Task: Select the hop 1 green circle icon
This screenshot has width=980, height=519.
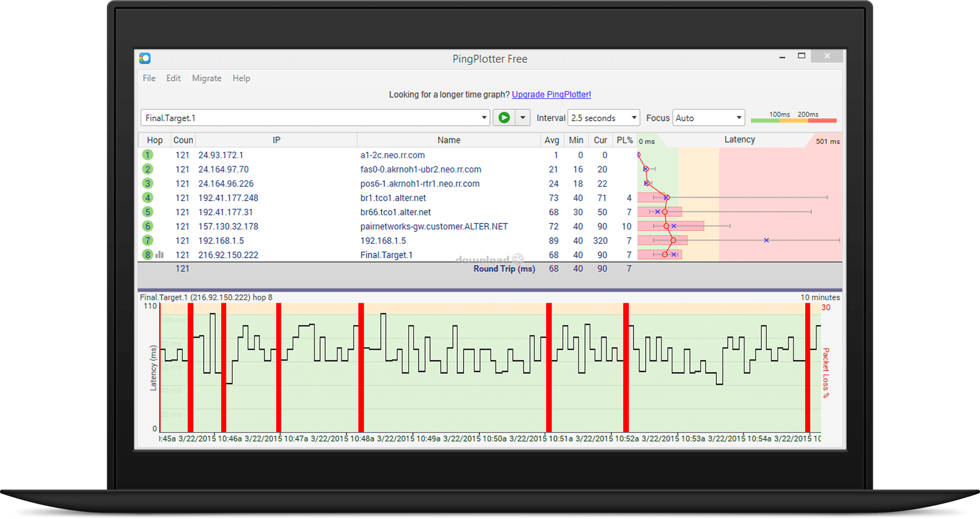Action: (x=148, y=155)
